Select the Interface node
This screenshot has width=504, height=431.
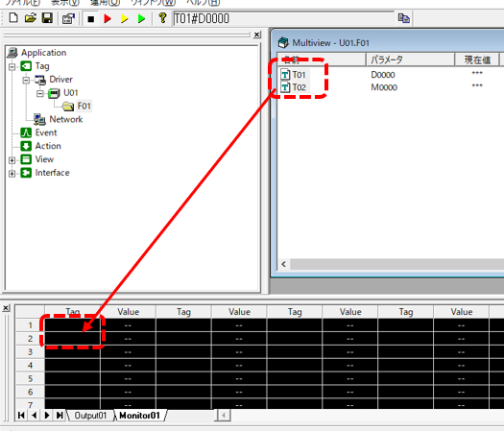pos(52,173)
